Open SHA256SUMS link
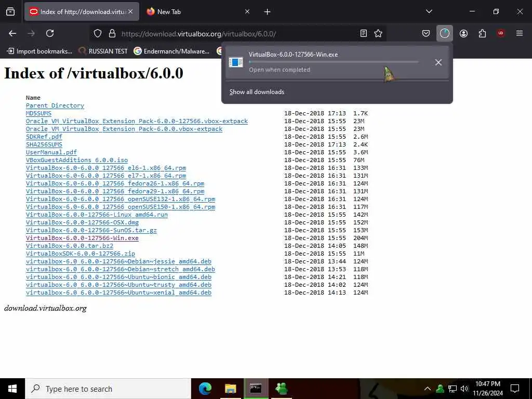532x399 pixels. pyautogui.click(x=44, y=144)
